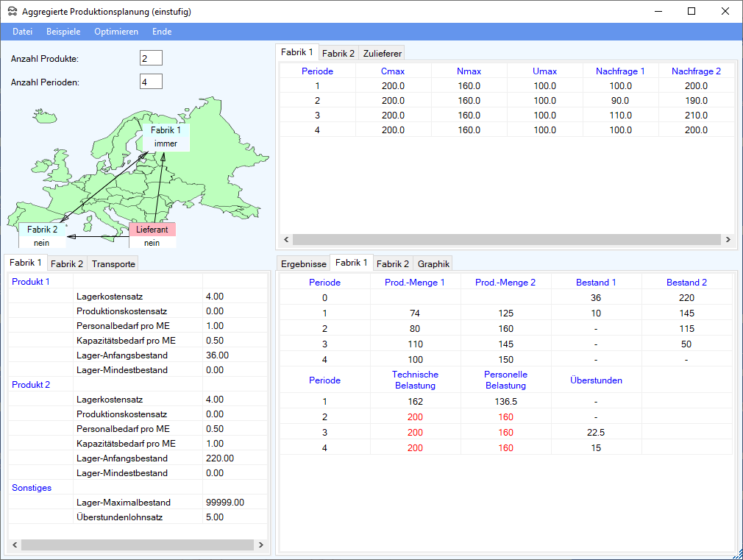Click the Ende menu item
Viewport: 743px width, 560px height.
162,32
